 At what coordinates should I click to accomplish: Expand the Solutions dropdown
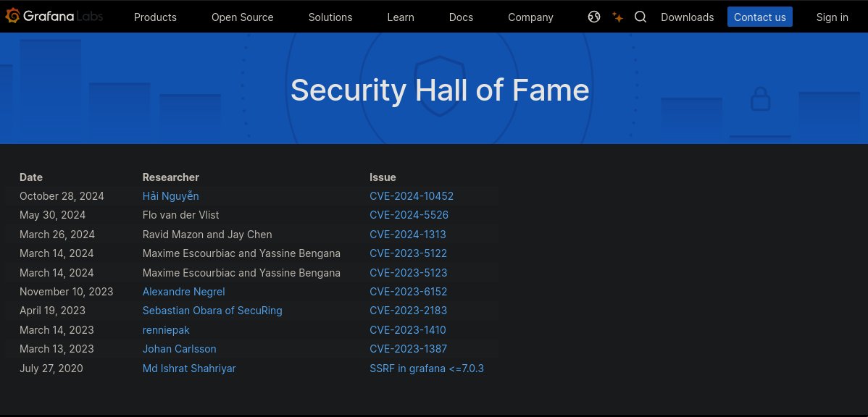coord(330,17)
